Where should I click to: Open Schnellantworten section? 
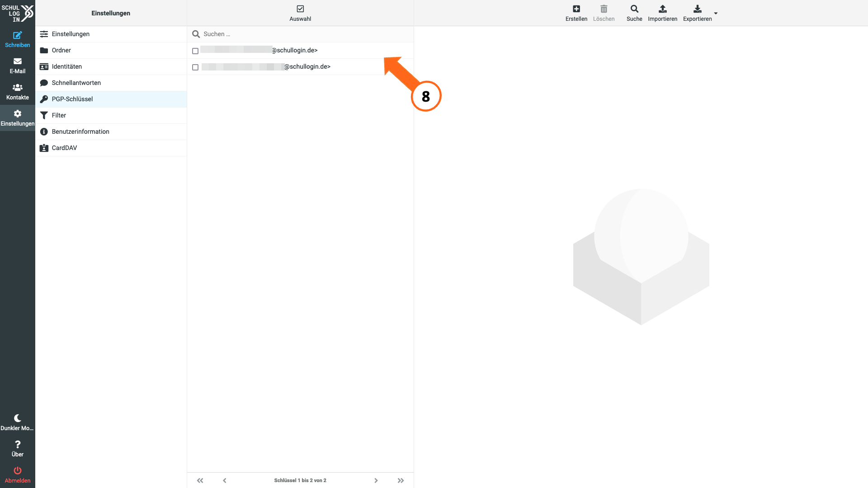pyautogui.click(x=111, y=83)
